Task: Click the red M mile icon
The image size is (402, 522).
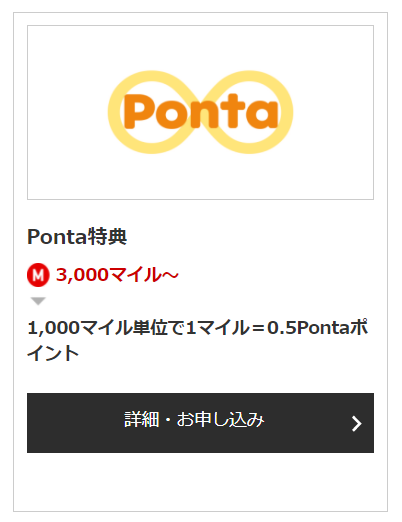Action: click(x=38, y=275)
